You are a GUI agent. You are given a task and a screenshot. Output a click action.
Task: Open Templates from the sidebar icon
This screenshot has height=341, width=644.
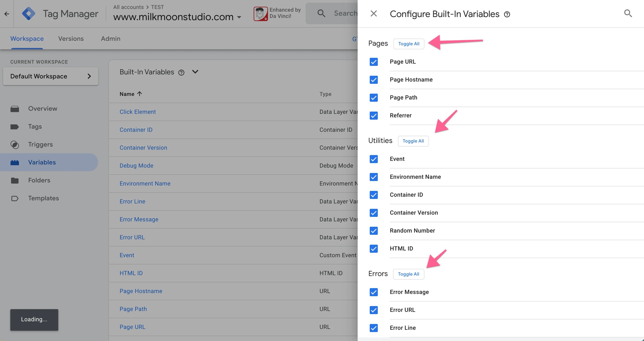(15, 198)
